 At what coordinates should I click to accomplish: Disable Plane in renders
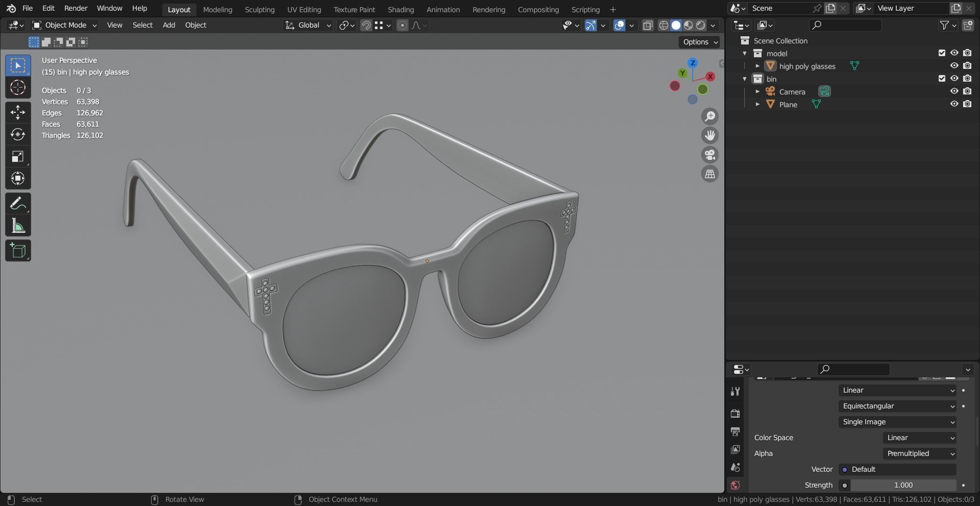point(967,104)
